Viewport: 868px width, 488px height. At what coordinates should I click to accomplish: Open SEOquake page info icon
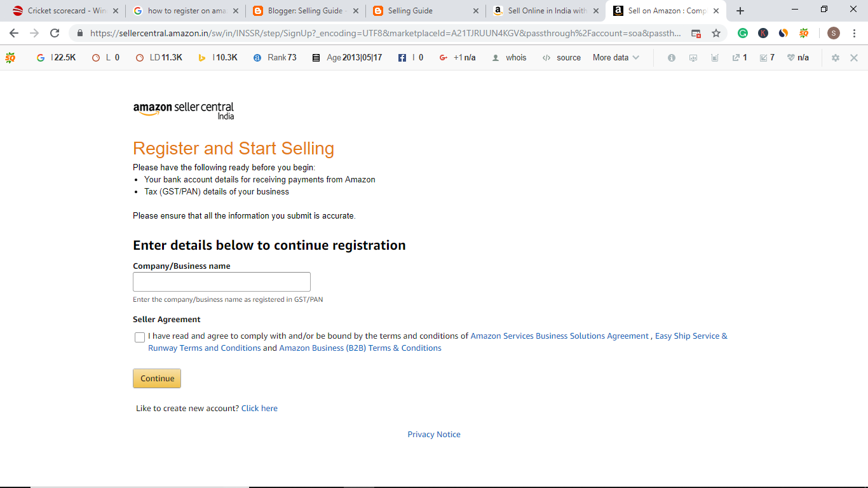(x=672, y=58)
